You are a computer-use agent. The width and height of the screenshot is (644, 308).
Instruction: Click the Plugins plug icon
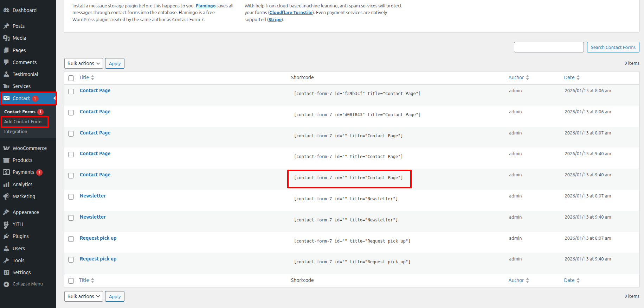coord(6,236)
